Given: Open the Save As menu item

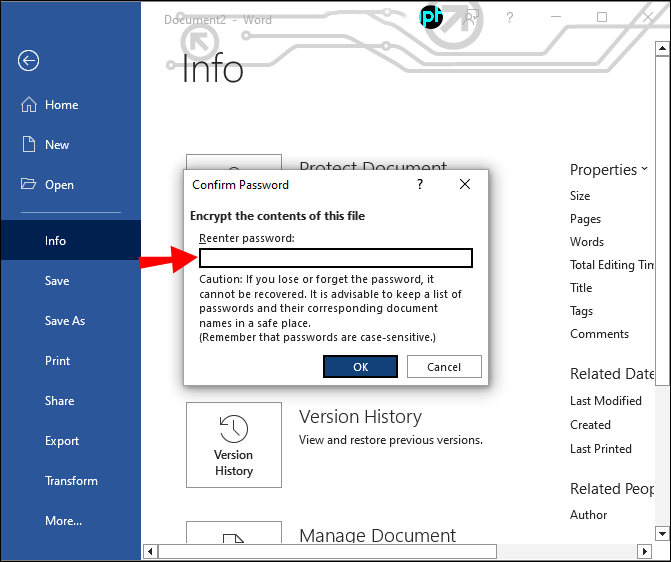Looking at the screenshot, I should click(65, 321).
